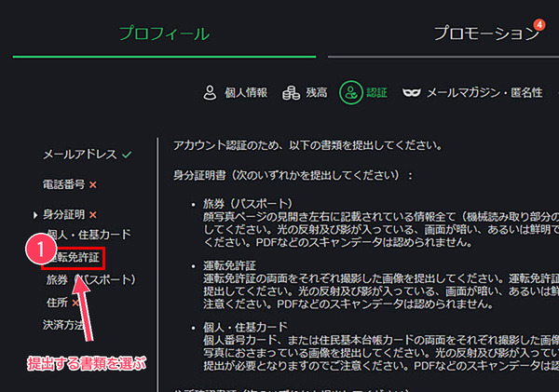Screen dimensions: 559x392
Task: Click the red X next to 電話番号
Action: tap(92, 185)
